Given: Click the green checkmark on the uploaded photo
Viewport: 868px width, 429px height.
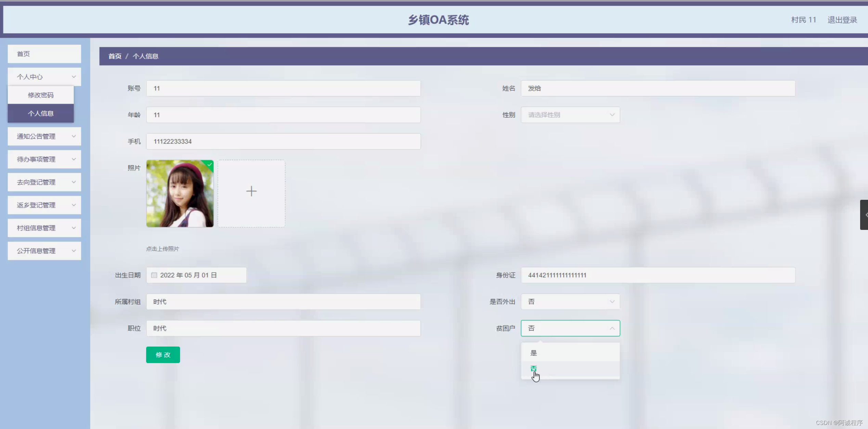Looking at the screenshot, I should [x=209, y=165].
